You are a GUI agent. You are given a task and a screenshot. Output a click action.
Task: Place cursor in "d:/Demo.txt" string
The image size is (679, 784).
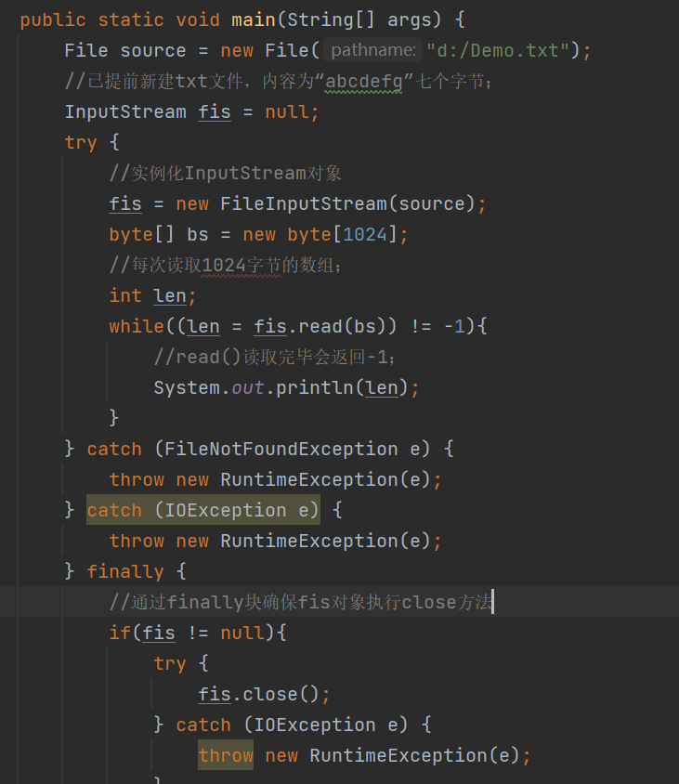(503, 50)
